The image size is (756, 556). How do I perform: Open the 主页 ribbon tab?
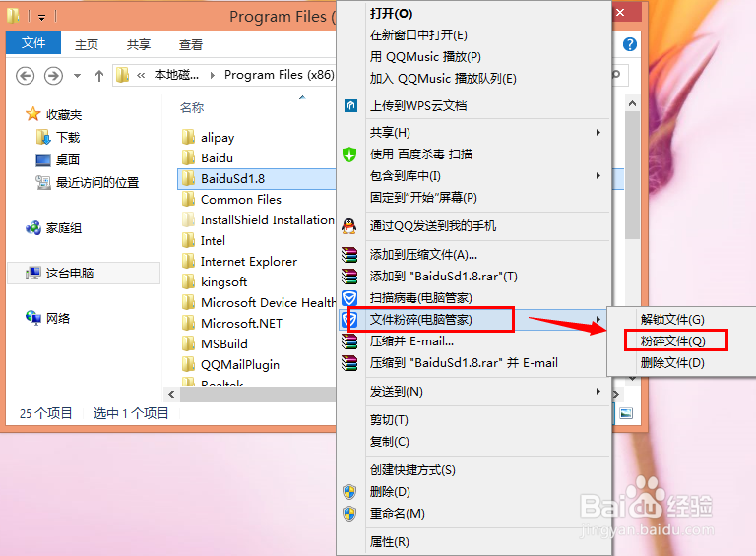[x=87, y=45]
